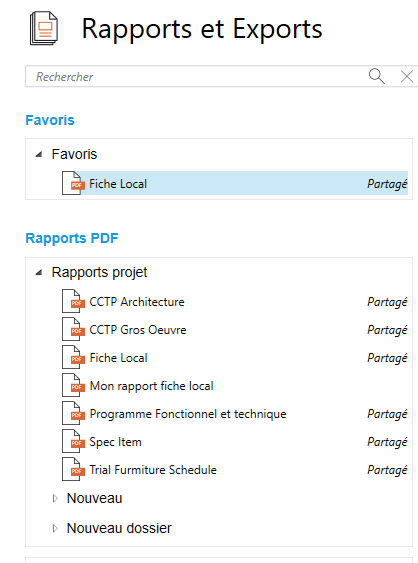Image resolution: width=418 pixels, height=563 pixels.
Task: Click the PDF icon of Mon rapport fiche local
Action: 73,385
